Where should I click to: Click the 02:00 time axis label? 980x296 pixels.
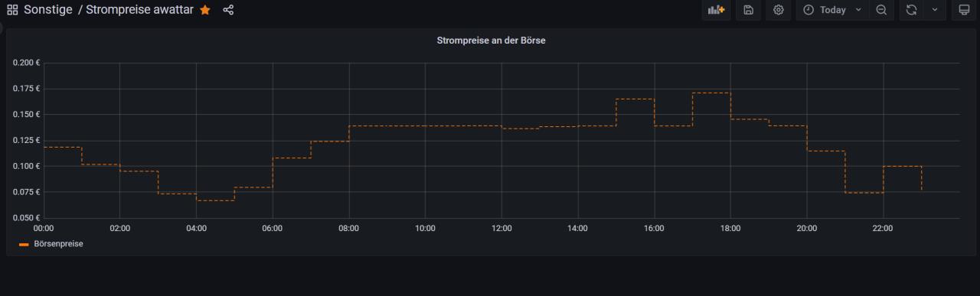tap(120, 228)
